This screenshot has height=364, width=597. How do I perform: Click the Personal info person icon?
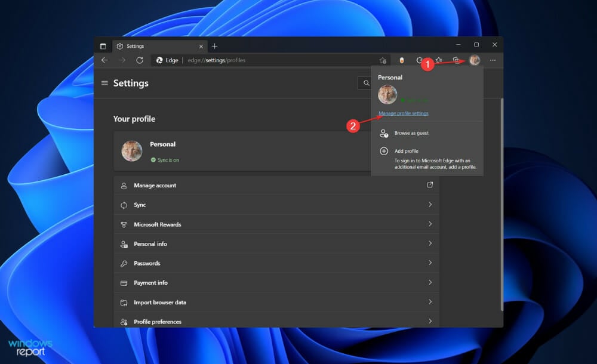click(124, 244)
